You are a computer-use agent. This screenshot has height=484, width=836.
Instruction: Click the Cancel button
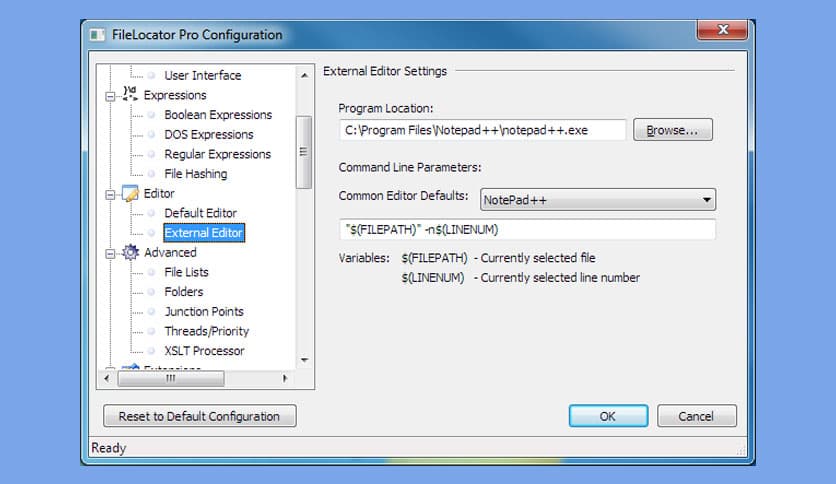696,416
